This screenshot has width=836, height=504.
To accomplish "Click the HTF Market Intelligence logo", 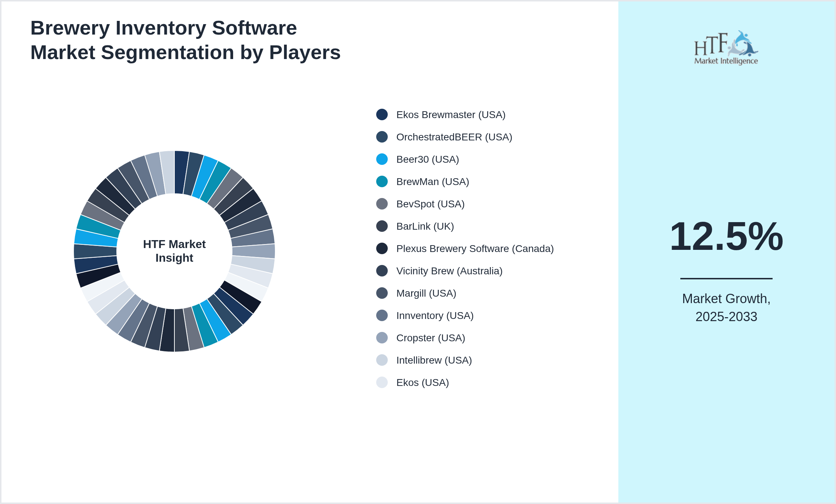I will pos(726,48).
